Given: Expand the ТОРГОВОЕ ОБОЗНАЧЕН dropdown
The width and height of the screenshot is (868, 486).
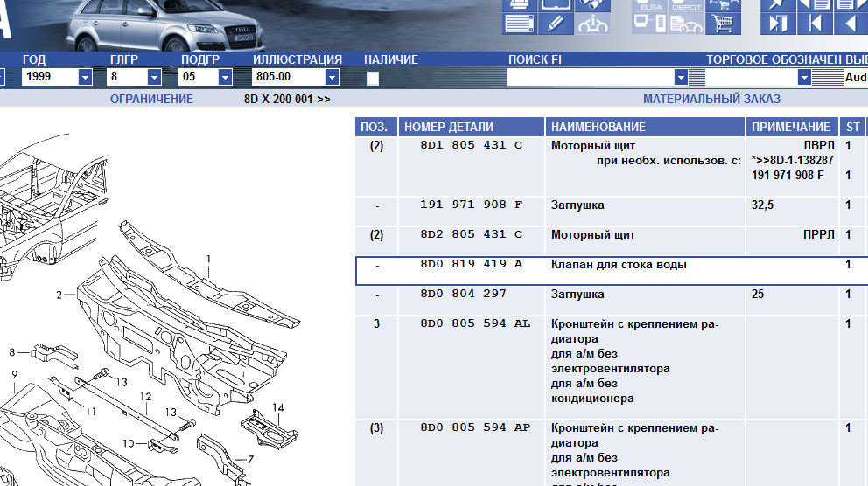Looking at the screenshot, I should coord(804,78).
